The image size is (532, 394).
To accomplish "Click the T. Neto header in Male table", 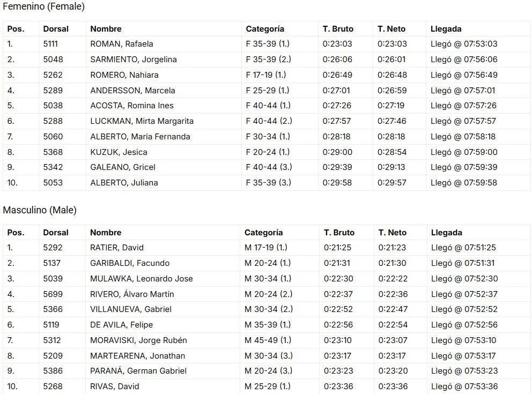I will point(392,233).
